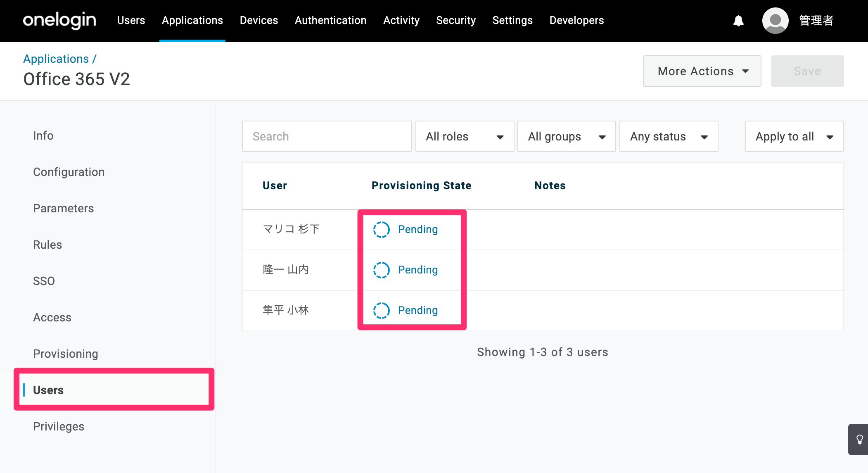
Task: Click the Notes column header
Action: point(550,185)
